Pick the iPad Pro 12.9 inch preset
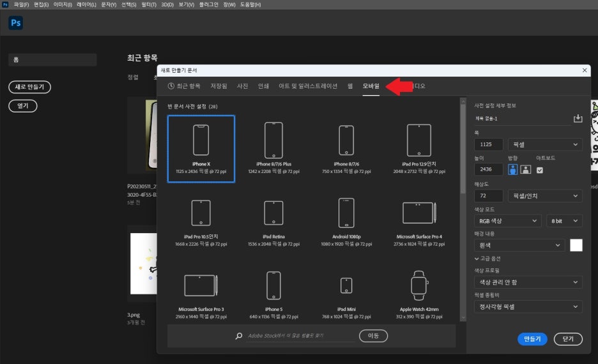The height and width of the screenshot is (364, 598). (x=419, y=149)
